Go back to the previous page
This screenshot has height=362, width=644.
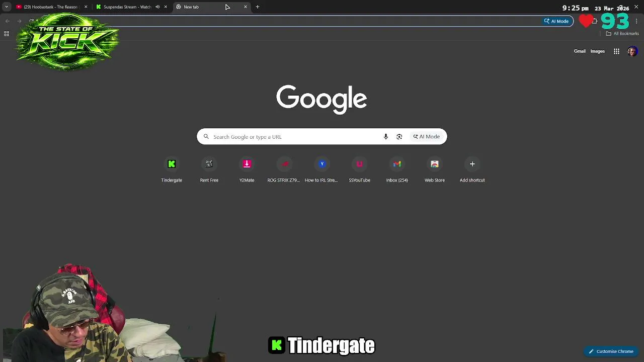pos(7,21)
